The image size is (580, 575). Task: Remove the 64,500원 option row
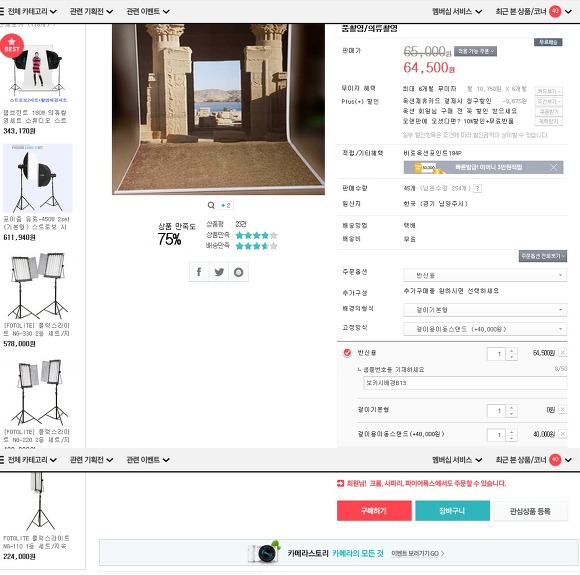tap(562, 353)
